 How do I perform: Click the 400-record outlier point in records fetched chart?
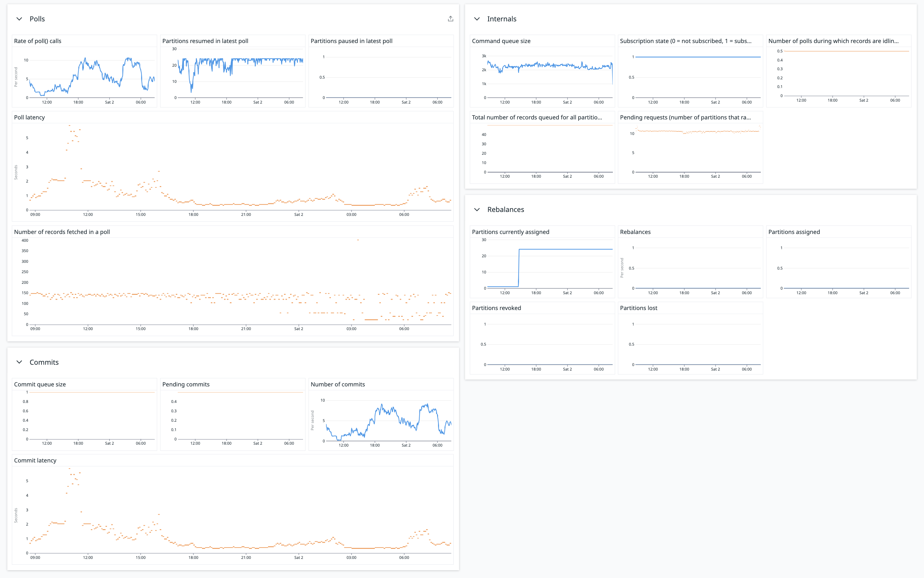(358, 240)
